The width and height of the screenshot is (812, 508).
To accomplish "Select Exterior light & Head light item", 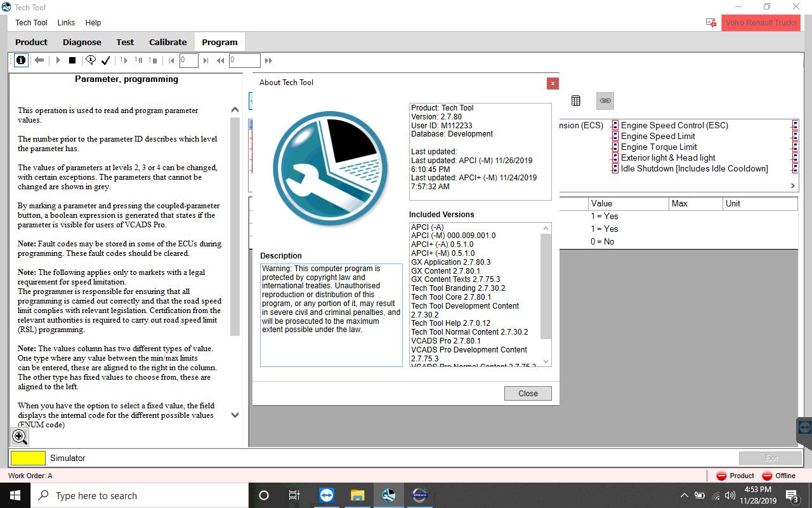I will click(x=668, y=157).
